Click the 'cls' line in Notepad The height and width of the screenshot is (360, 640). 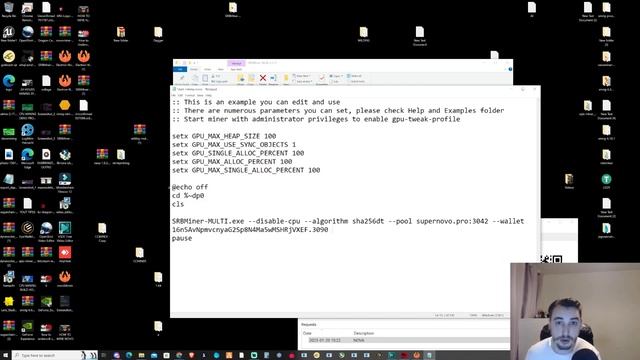178,204
